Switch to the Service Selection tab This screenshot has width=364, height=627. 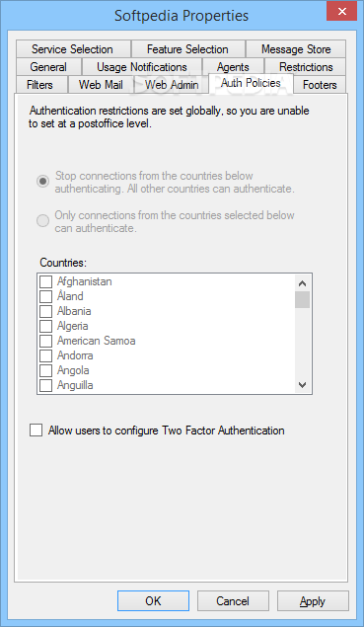click(73, 49)
